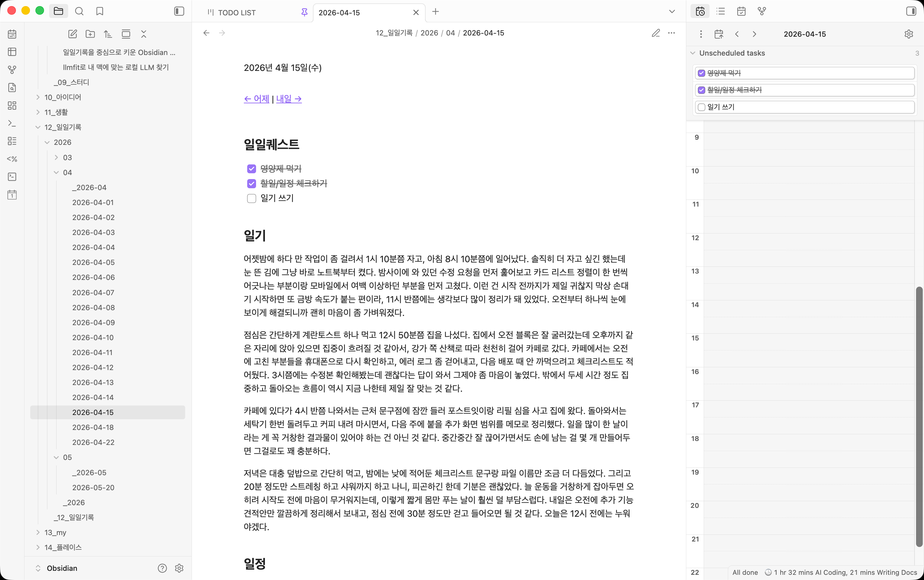Open the editor more-options menu
The height and width of the screenshot is (580, 924).
pyautogui.click(x=672, y=33)
